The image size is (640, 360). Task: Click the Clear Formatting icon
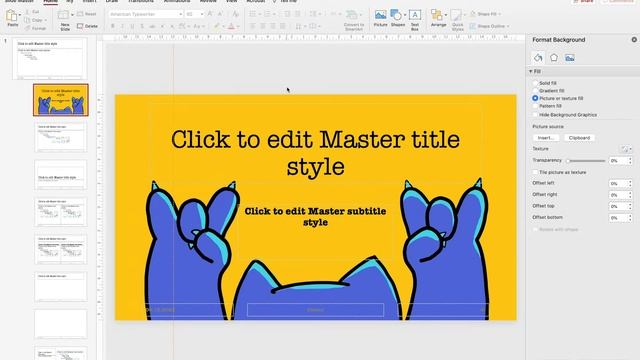236,14
